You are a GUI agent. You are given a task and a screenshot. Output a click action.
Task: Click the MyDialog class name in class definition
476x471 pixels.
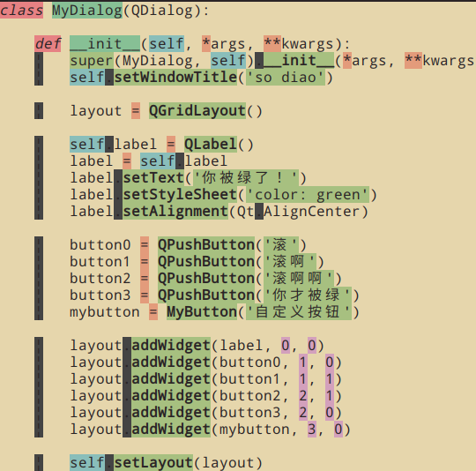[87, 10]
